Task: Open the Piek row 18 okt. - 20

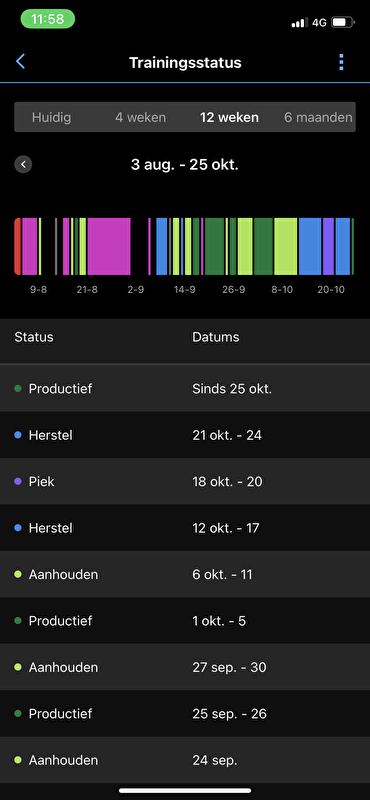Action: click(185, 482)
